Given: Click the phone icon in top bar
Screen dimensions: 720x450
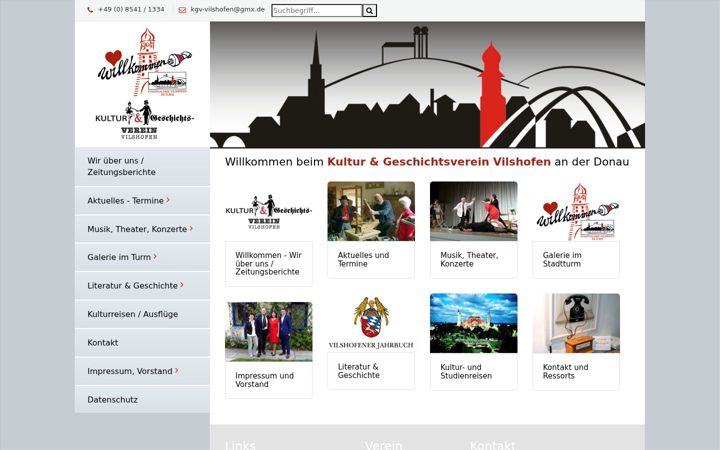Looking at the screenshot, I should pyautogui.click(x=90, y=10).
